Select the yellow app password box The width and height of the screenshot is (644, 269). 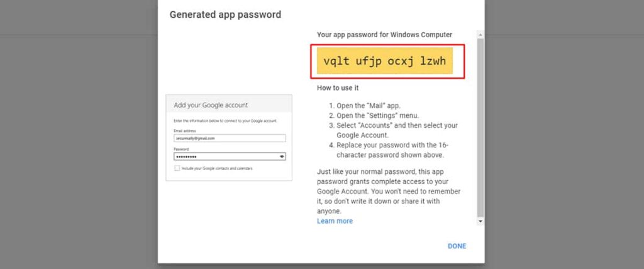coord(385,61)
